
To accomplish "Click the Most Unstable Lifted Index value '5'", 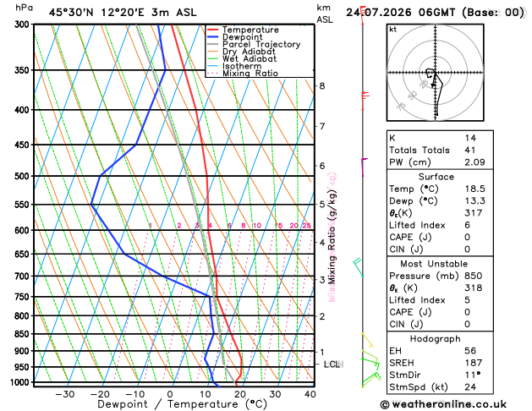I will pyautogui.click(x=468, y=300).
